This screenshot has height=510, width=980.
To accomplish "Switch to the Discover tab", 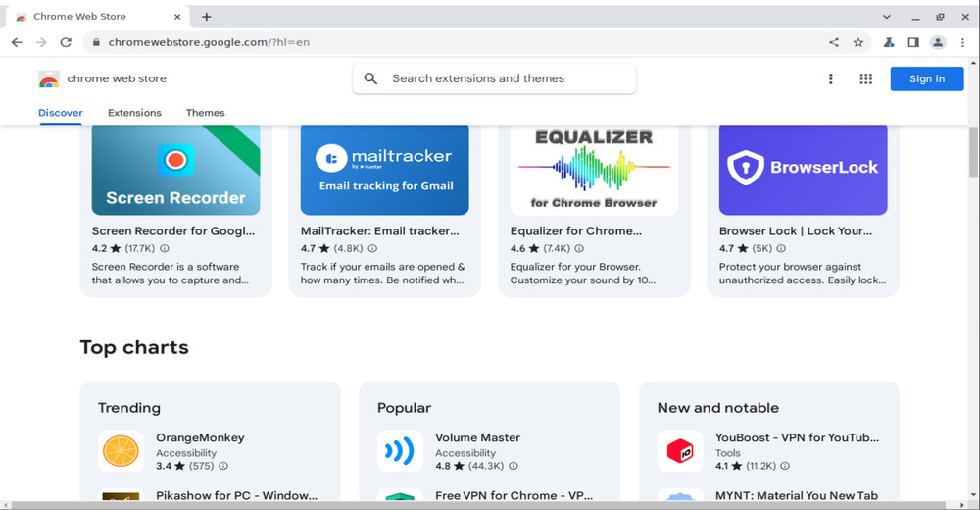I will coord(61,113).
